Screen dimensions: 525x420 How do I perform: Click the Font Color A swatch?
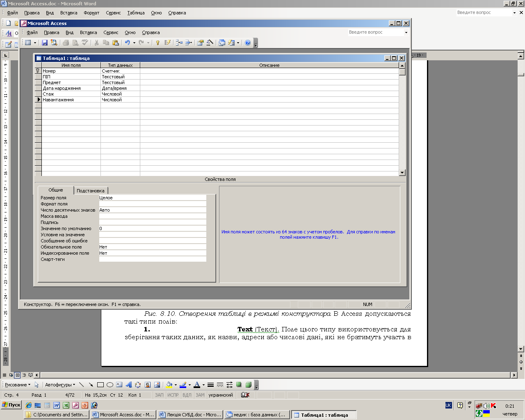(x=197, y=385)
